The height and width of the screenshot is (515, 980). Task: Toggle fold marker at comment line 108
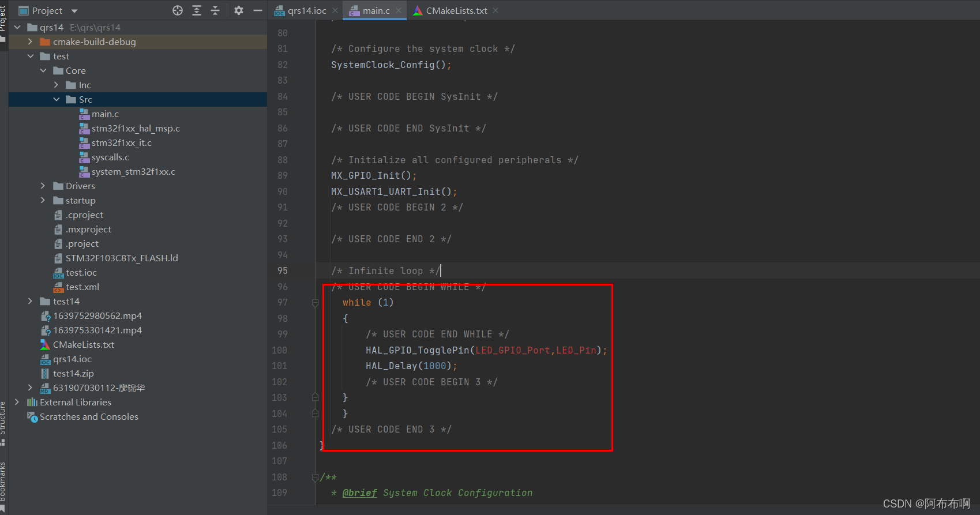click(315, 478)
